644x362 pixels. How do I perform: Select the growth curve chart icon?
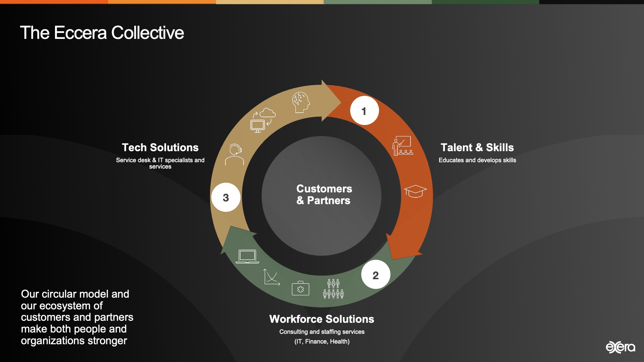pyautogui.click(x=271, y=277)
